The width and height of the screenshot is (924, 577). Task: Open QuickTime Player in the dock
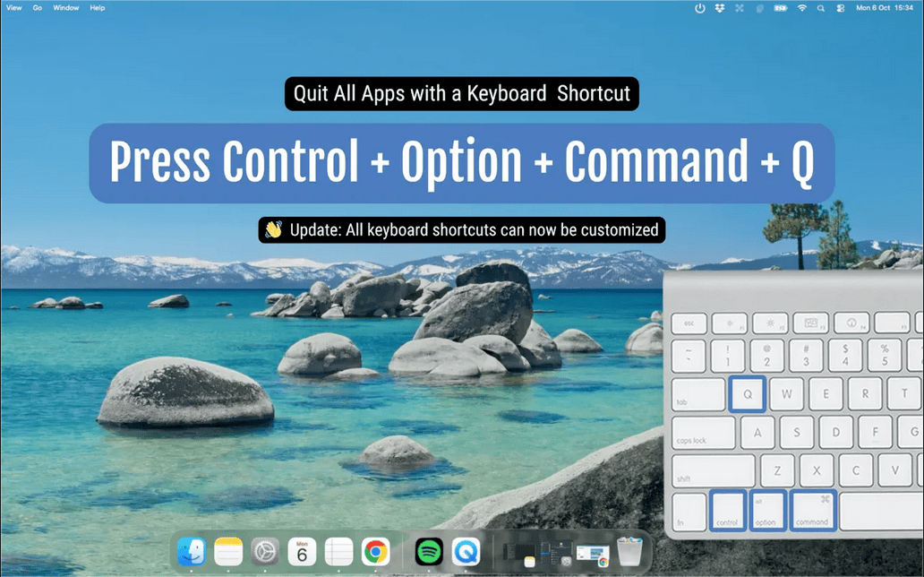coord(466,552)
